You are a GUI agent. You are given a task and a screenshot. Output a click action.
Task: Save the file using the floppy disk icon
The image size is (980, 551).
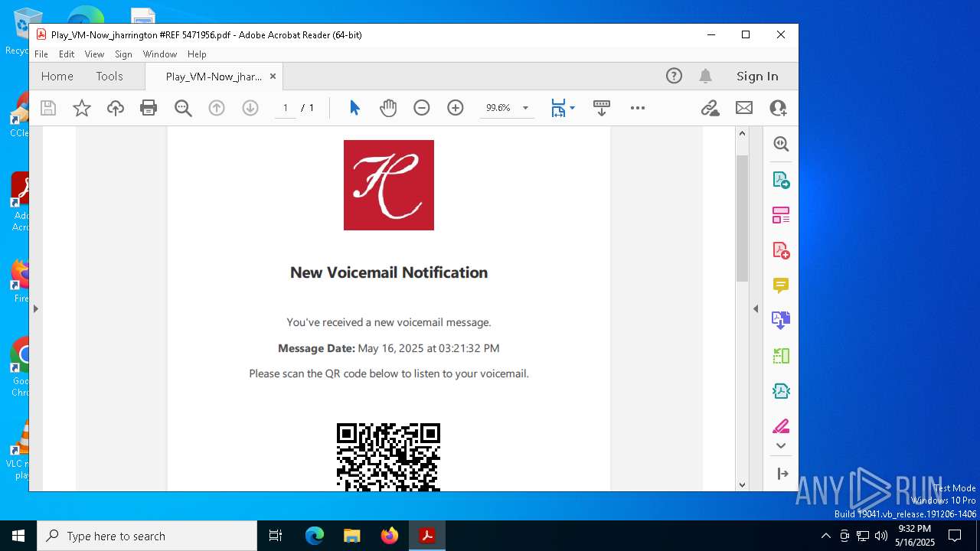(x=48, y=108)
